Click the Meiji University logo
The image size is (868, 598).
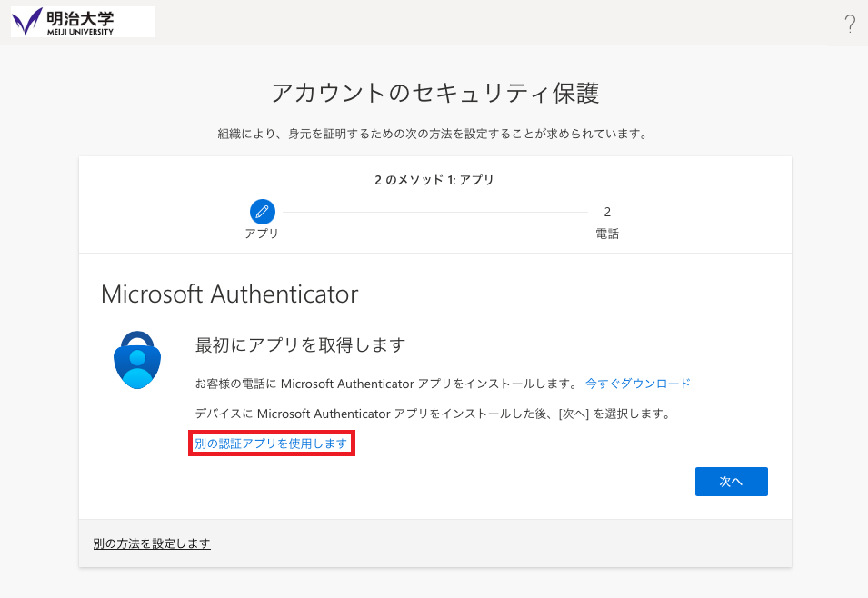83,22
